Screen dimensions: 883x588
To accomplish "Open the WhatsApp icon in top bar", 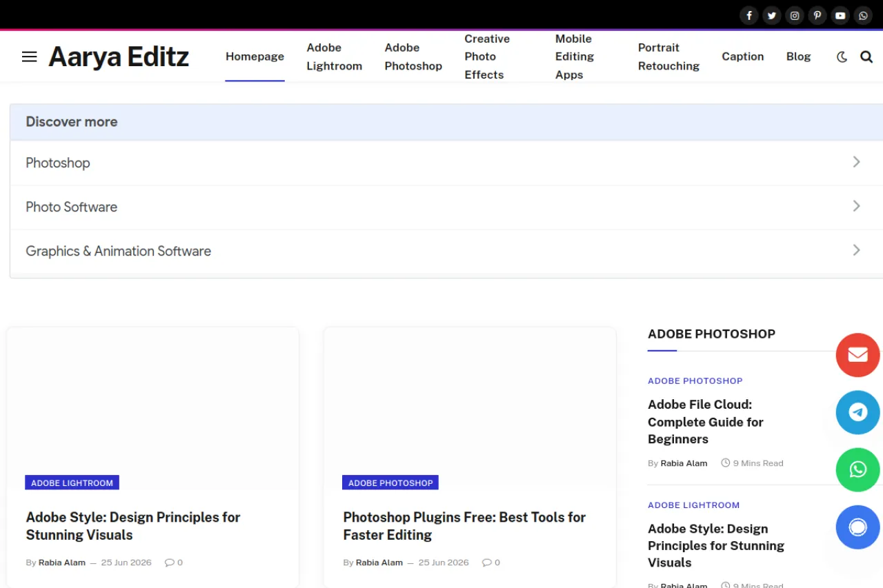I will (863, 16).
